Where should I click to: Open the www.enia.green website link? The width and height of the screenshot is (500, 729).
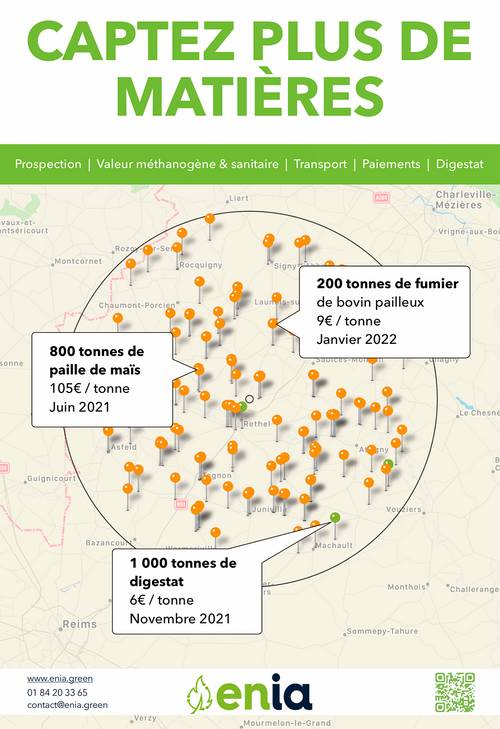tap(60, 679)
